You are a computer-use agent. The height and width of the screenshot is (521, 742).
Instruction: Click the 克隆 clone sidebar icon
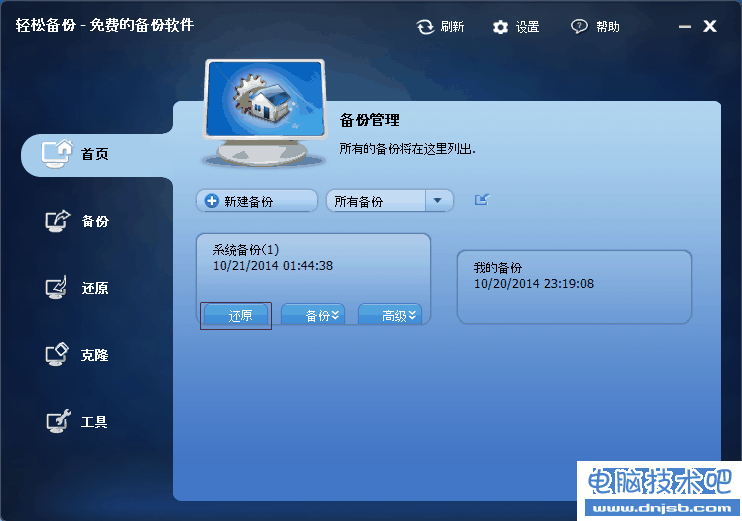(57, 354)
